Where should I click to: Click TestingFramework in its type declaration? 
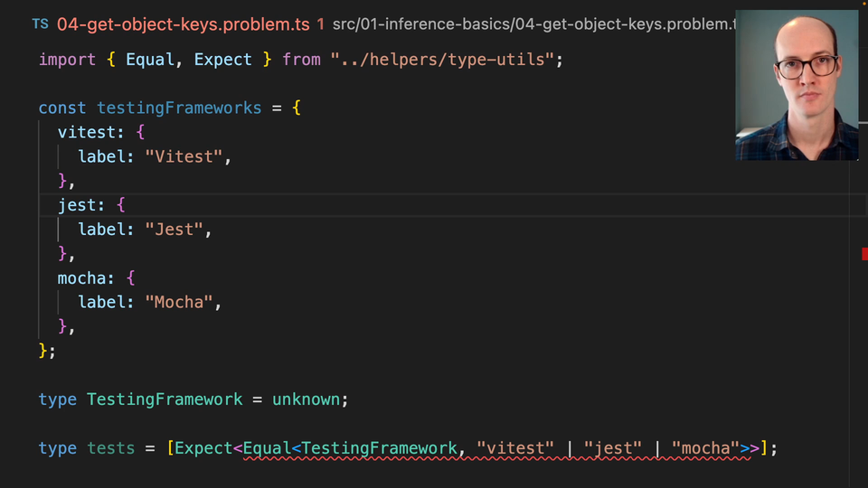[x=165, y=399]
